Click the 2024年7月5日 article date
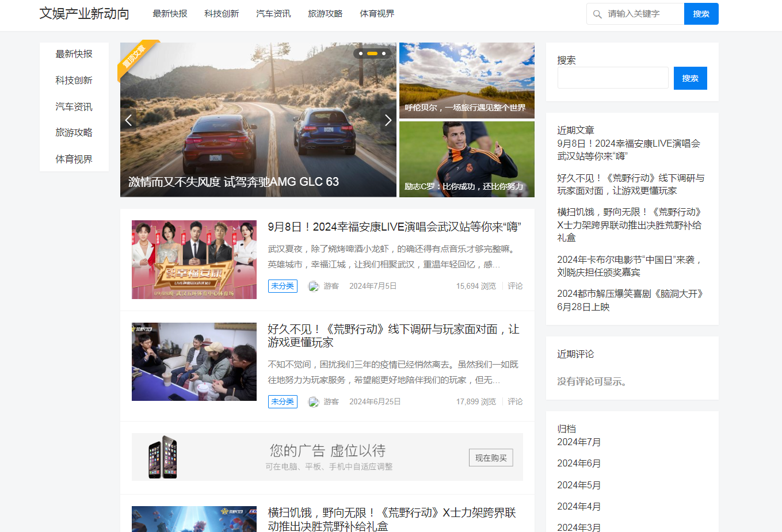Screen dimensions: 782x532 pos(373,286)
